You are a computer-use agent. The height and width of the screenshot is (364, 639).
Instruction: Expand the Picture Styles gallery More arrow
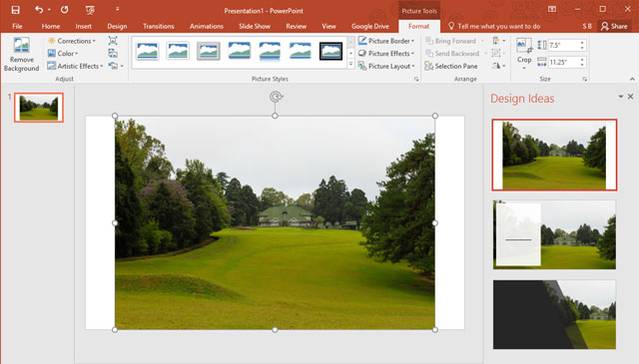[x=351, y=64]
